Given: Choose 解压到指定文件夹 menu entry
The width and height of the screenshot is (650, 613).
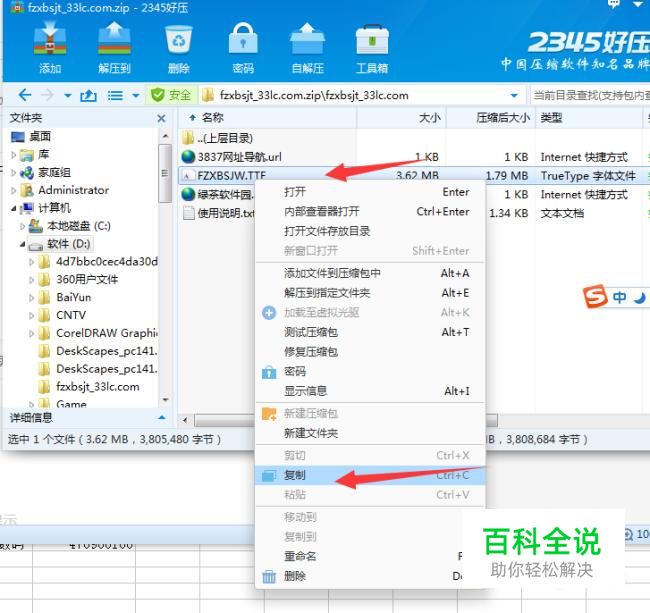Looking at the screenshot, I should coord(370,293).
